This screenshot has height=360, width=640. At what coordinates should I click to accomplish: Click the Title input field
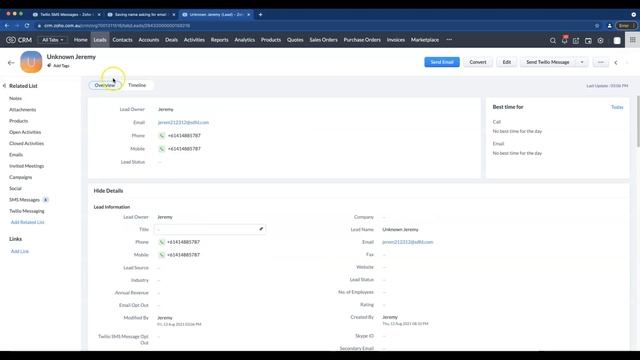pos(210,229)
